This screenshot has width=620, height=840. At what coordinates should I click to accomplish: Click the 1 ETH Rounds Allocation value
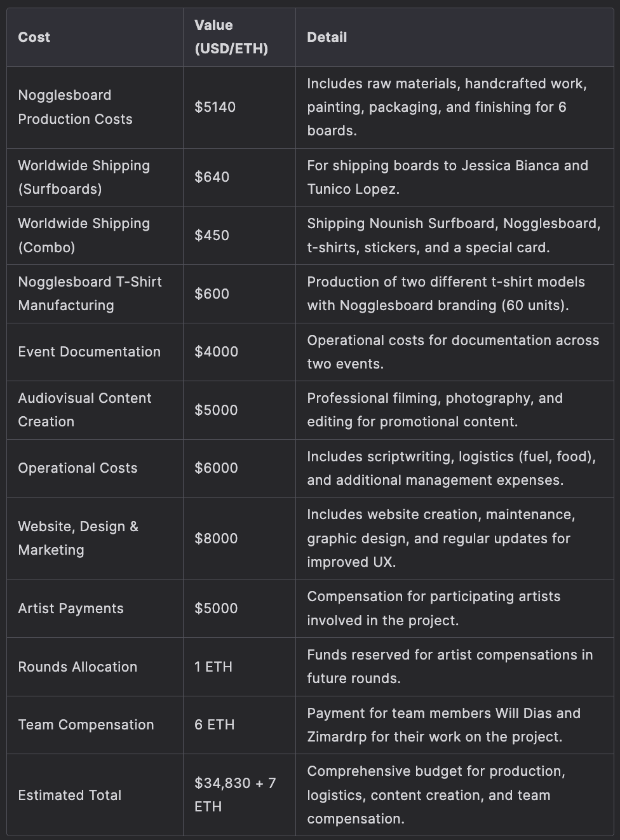click(x=213, y=667)
